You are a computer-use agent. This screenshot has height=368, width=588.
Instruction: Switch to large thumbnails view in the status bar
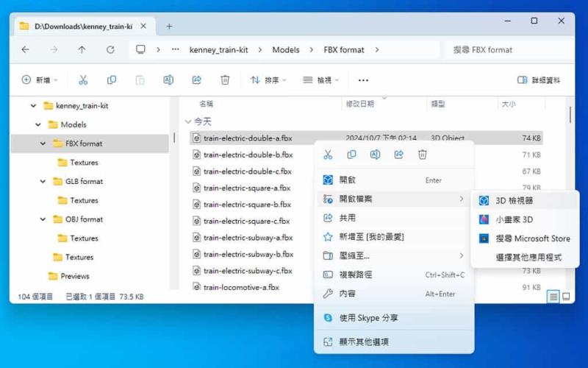click(566, 297)
